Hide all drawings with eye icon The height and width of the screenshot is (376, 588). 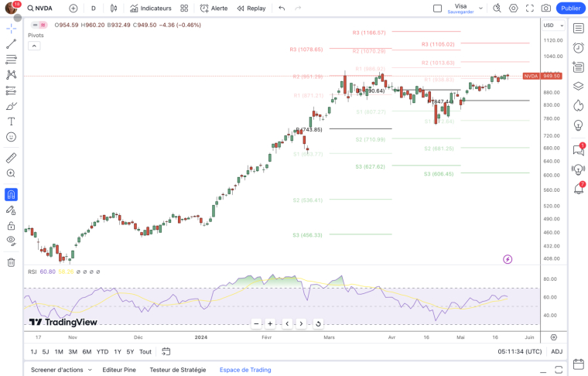(12, 241)
